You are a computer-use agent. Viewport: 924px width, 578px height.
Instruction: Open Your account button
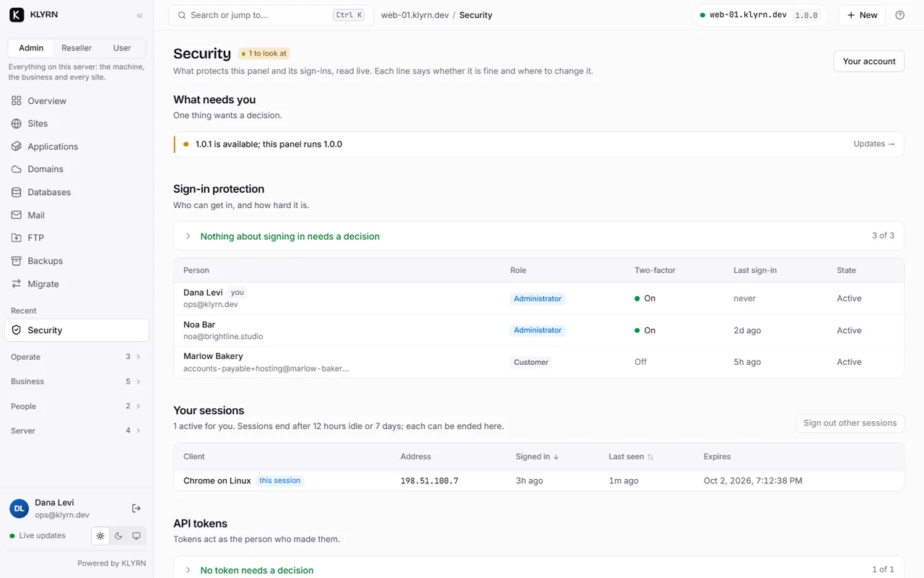click(x=869, y=61)
